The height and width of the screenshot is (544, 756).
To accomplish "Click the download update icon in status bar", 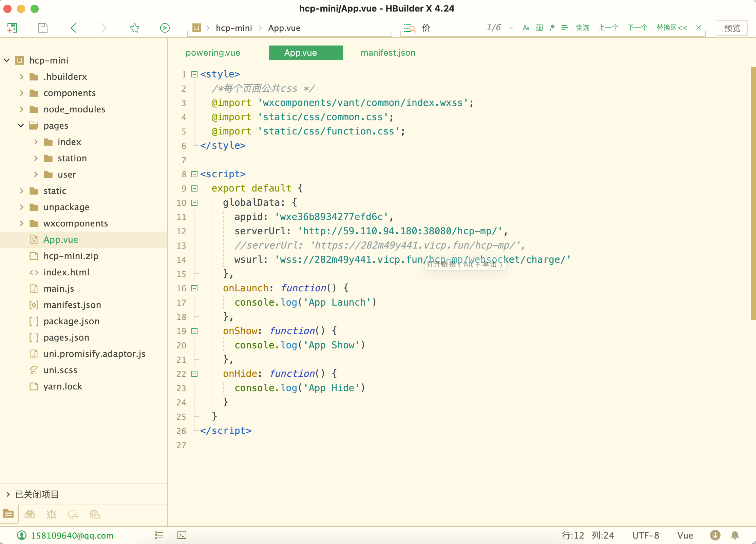I will [x=715, y=535].
